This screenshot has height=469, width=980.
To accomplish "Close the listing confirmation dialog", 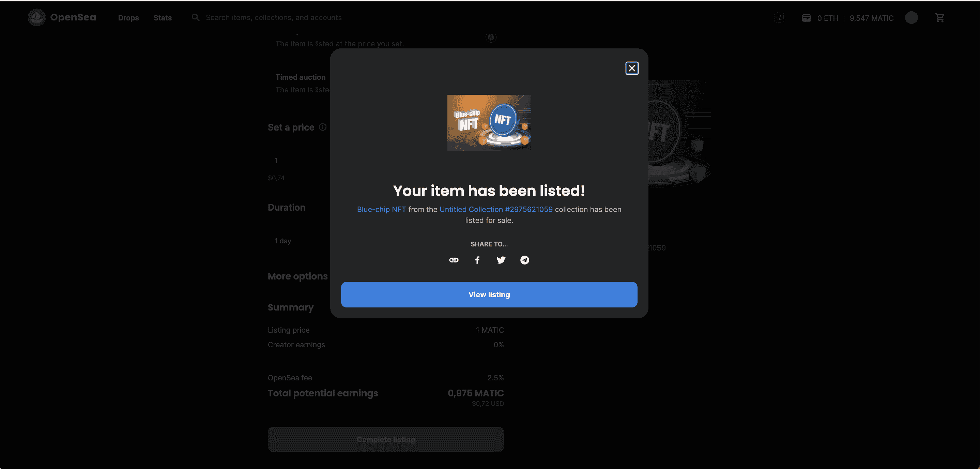I will (631, 68).
